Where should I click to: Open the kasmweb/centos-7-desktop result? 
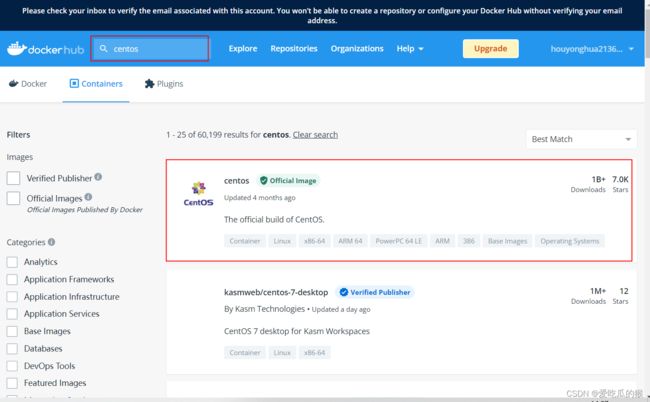(276, 292)
